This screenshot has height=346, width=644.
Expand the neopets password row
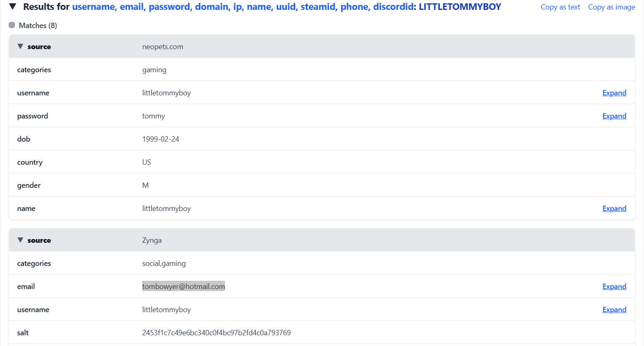[614, 116]
